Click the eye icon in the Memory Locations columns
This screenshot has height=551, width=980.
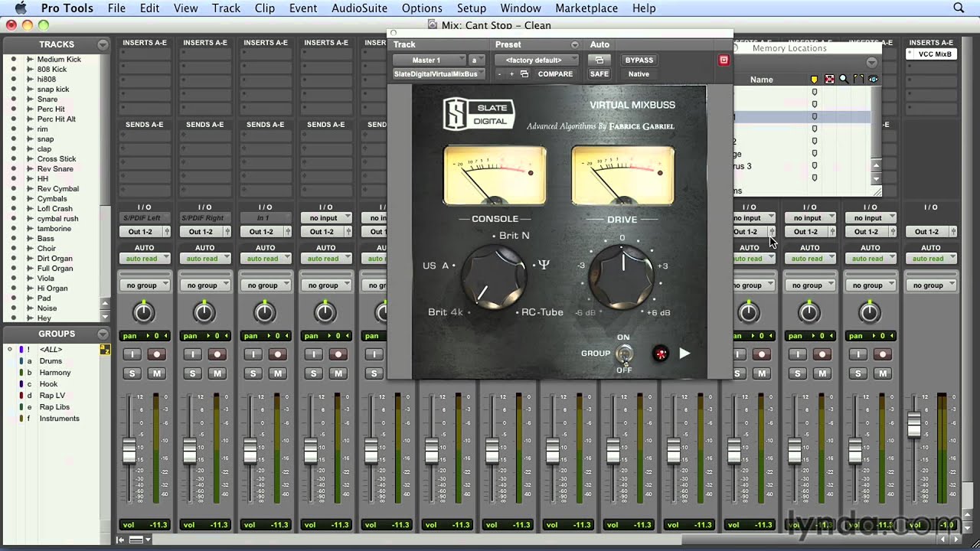click(873, 79)
